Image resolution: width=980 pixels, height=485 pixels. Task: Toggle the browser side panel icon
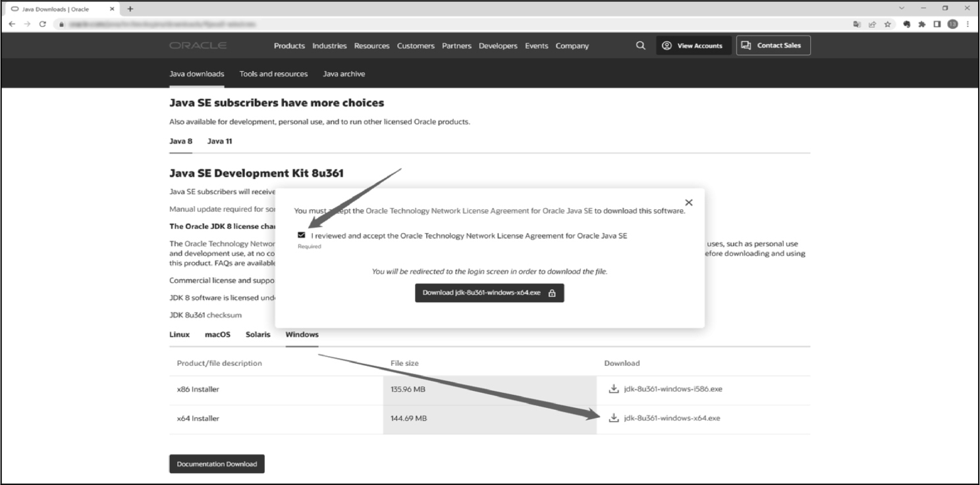click(x=937, y=24)
